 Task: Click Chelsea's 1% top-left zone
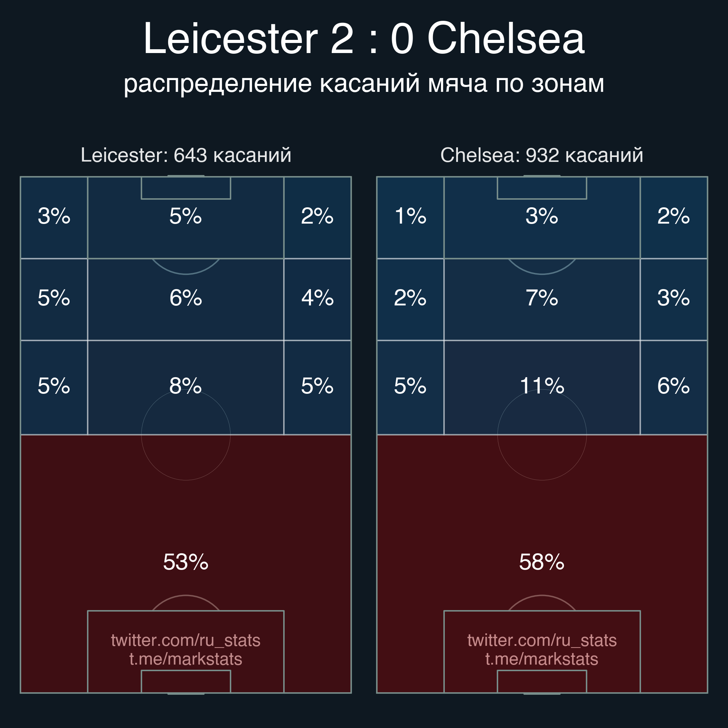(x=410, y=217)
